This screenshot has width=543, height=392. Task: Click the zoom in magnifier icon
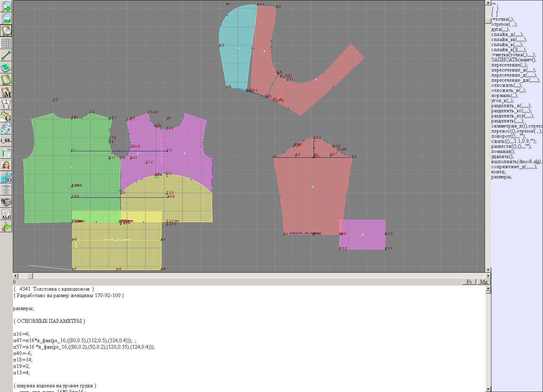click(x=6, y=6)
